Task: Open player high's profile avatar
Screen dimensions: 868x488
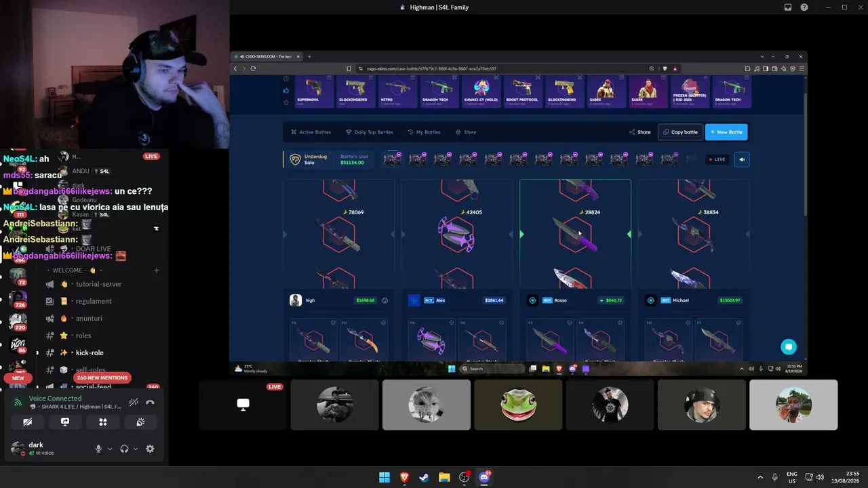Action: point(296,300)
